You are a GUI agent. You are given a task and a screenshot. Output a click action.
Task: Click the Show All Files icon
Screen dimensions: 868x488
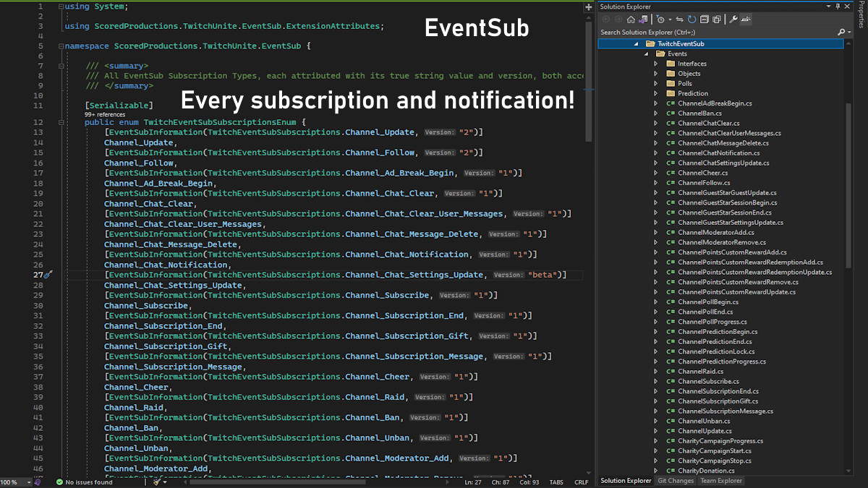click(x=717, y=20)
